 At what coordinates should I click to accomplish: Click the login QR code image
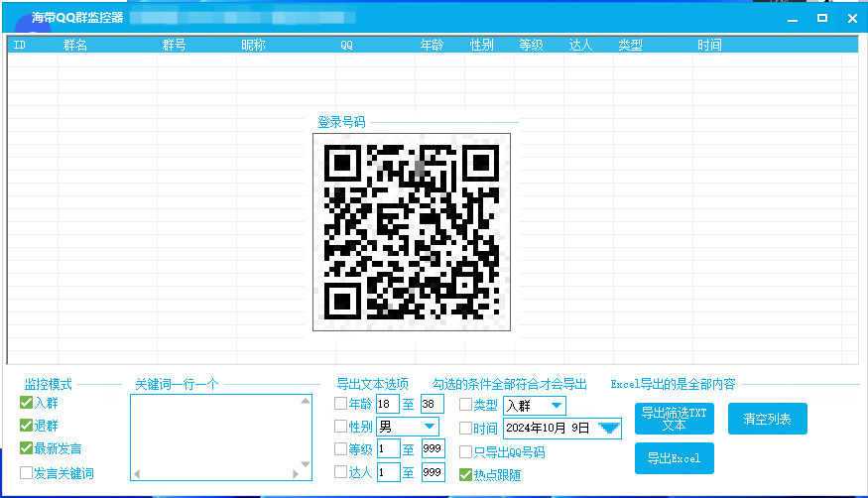(412, 231)
